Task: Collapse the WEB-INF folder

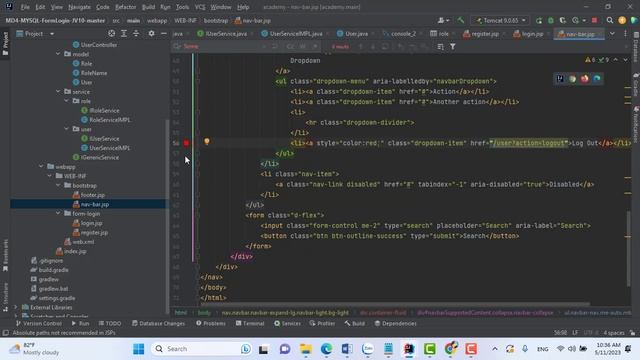Action: [49, 176]
